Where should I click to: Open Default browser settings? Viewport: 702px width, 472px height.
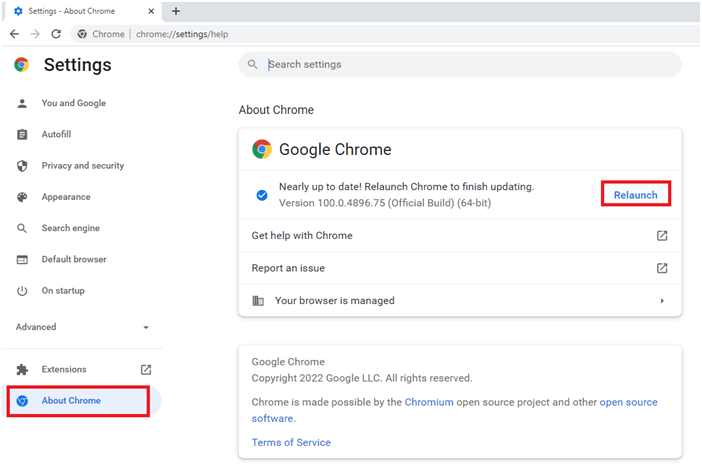[x=74, y=259]
